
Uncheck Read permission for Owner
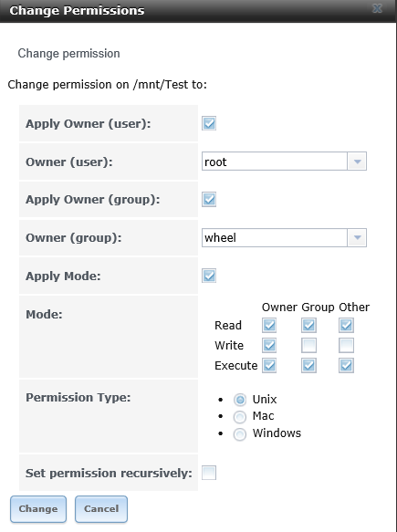pos(269,325)
